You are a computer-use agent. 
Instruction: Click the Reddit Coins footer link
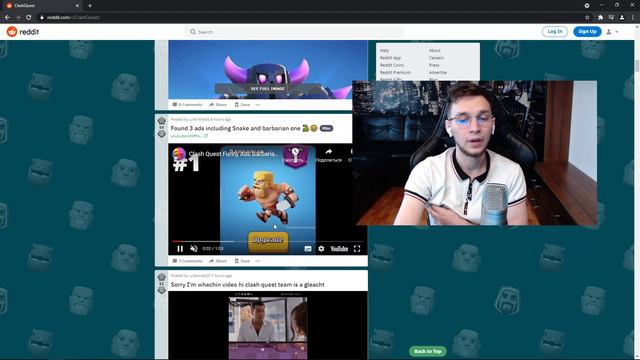tap(392, 65)
